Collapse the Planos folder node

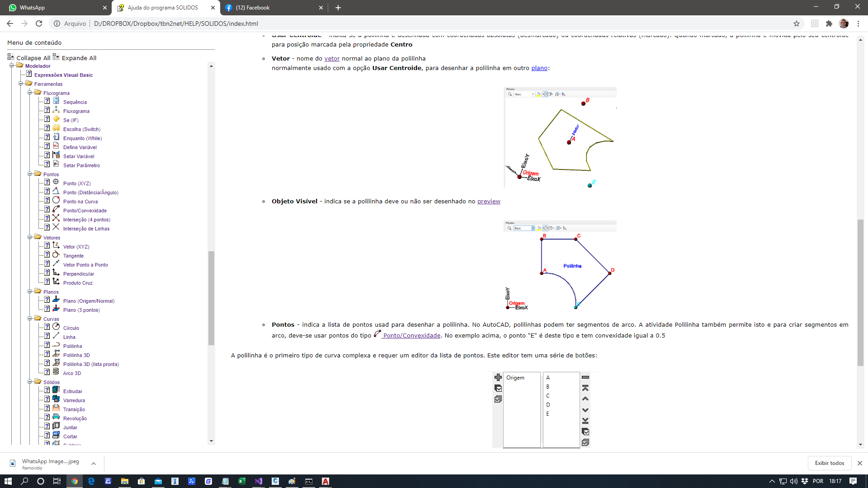[30, 291]
